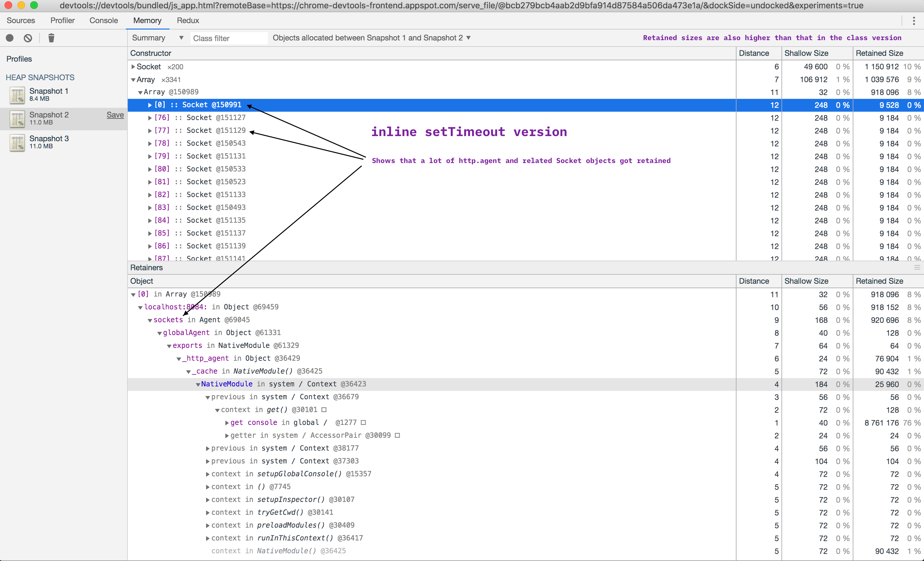924x561 pixels.
Task: Select context in setupInspector() @30107 row
Action: tap(525, 500)
